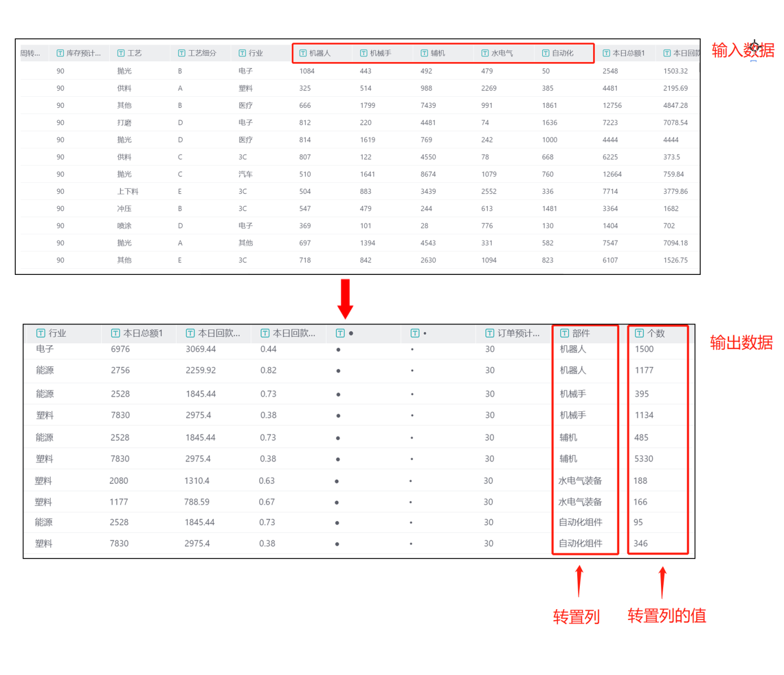The width and height of the screenshot is (784, 675).
Task: Select the 行业 column header in output table
Action: (57, 333)
